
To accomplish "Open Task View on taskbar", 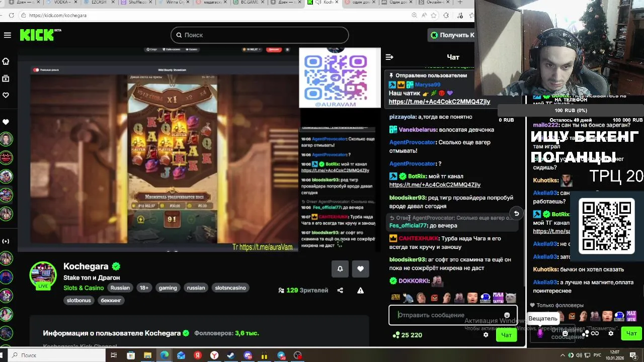I will (114, 355).
